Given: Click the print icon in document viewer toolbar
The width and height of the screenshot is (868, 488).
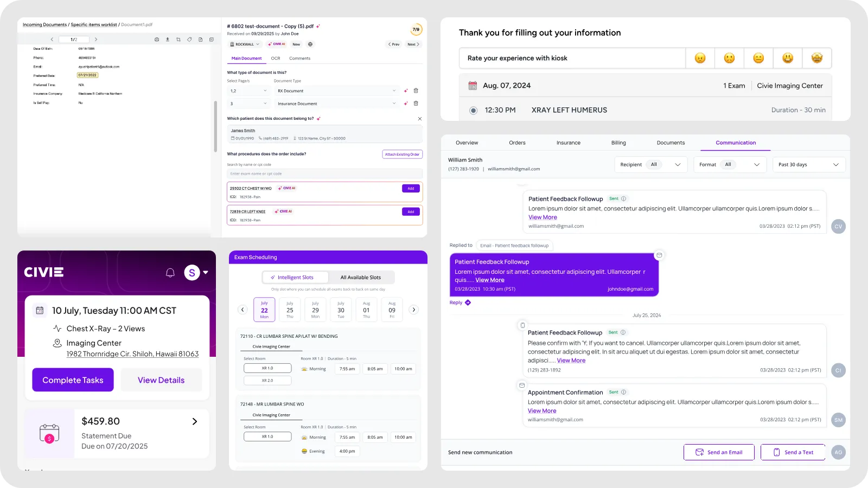Looking at the screenshot, I should pyautogui.click(x=157, y=40).
